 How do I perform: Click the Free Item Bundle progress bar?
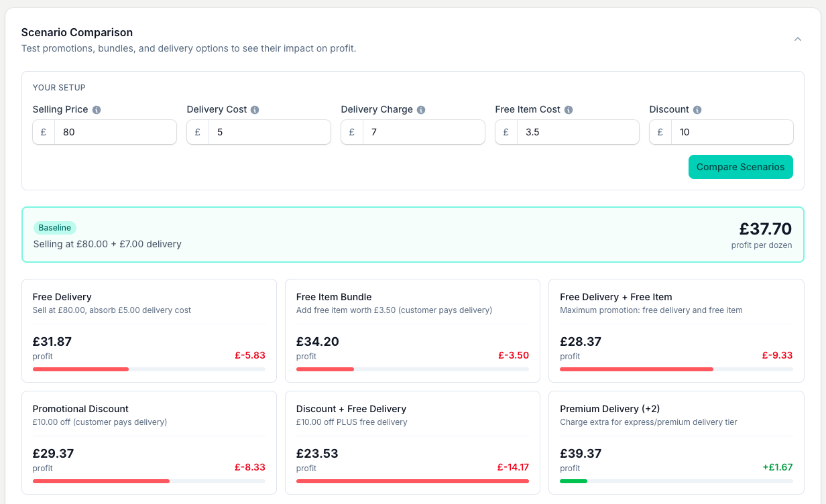(x=412, y=369)
